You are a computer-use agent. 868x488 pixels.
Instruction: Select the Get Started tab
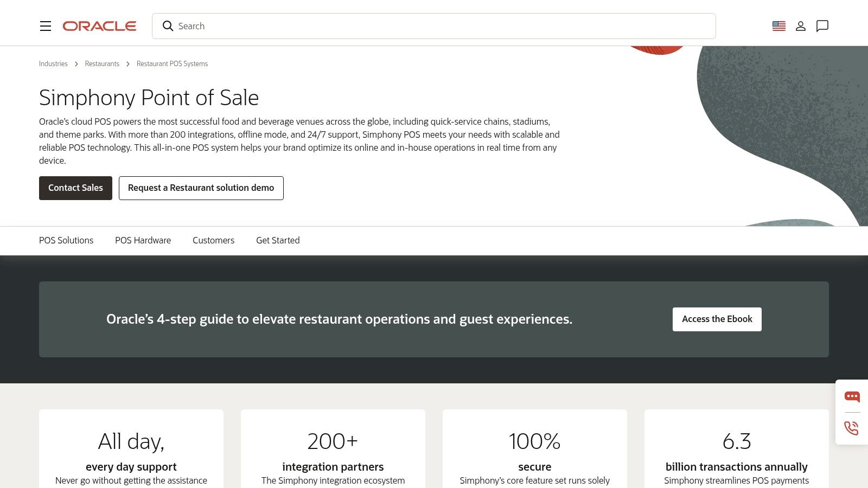click(x=278, y=240)
